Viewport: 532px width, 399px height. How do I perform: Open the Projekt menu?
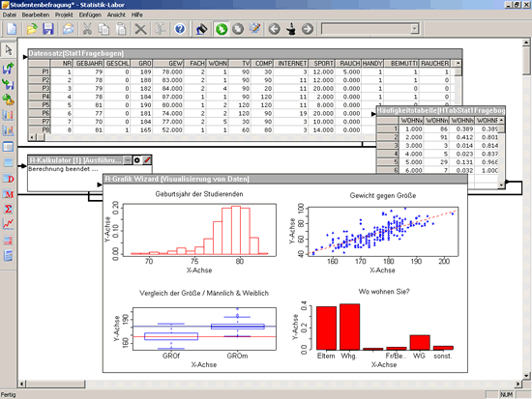click(x=64, y=14)
